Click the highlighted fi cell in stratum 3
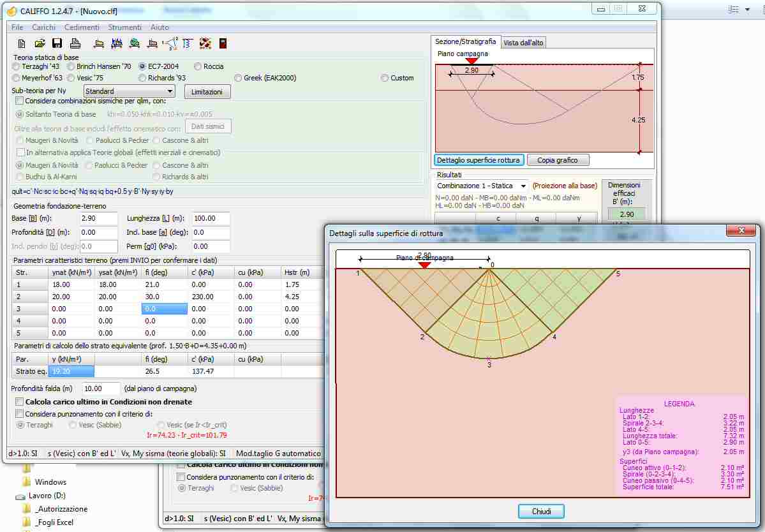 coord(165,309)
